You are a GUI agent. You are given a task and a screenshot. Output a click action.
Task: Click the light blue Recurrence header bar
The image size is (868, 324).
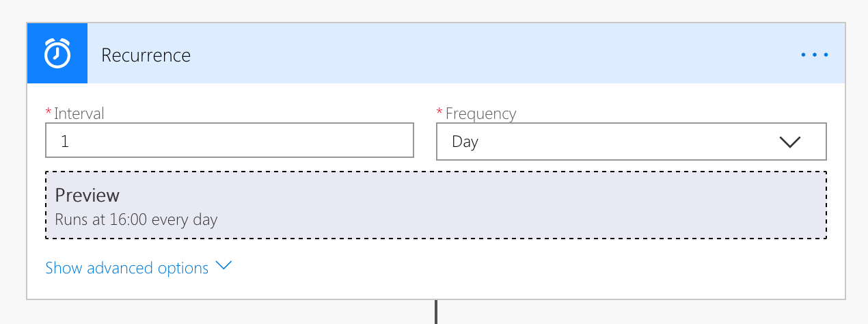pyautogui.click(x=466, y=53)
